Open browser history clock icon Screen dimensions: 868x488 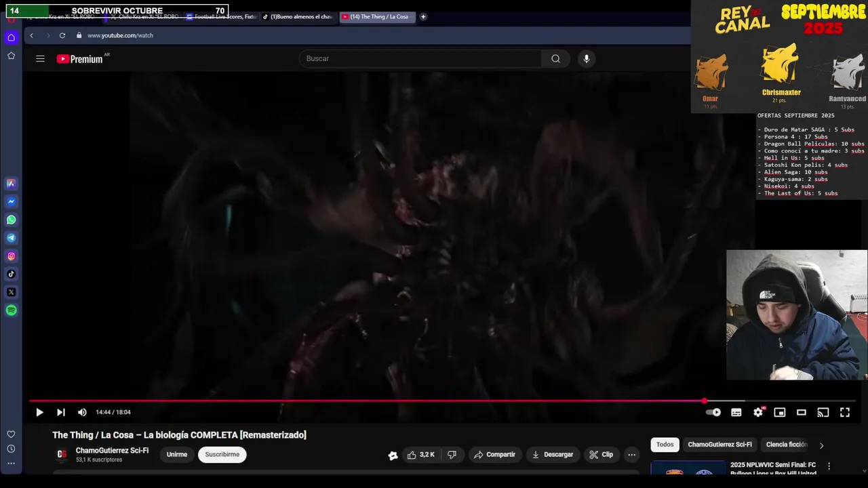tap(11, 449)
